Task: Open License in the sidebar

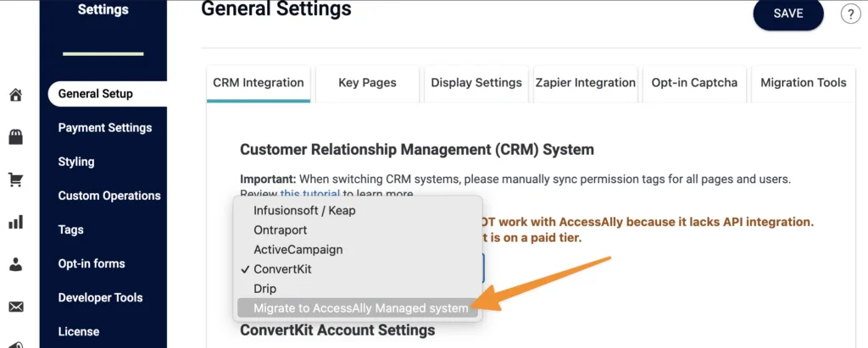Action: tap(79, 332)
